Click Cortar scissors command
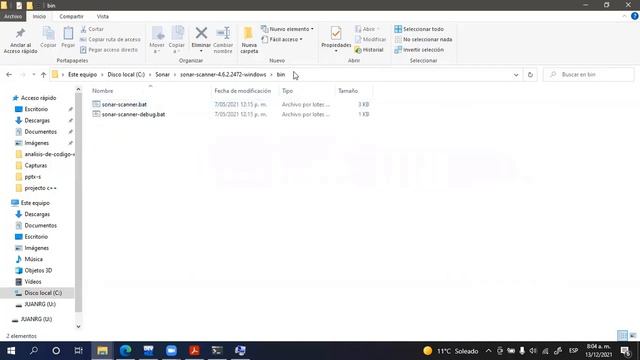 click(x=92, y=29)
